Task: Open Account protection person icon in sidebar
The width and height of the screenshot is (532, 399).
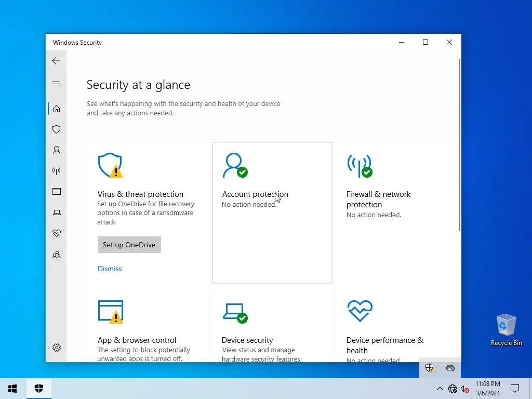Action: [x=56, y=150]
